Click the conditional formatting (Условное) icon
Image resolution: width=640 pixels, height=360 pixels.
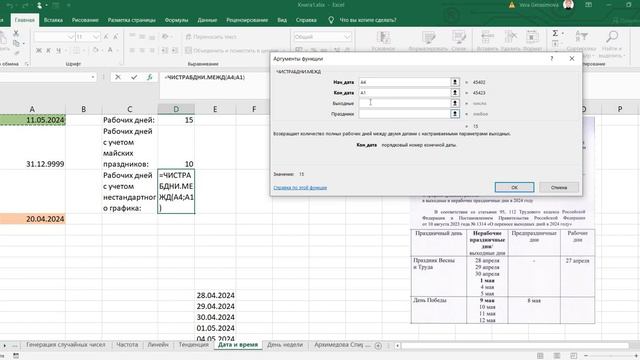point(383,38)
